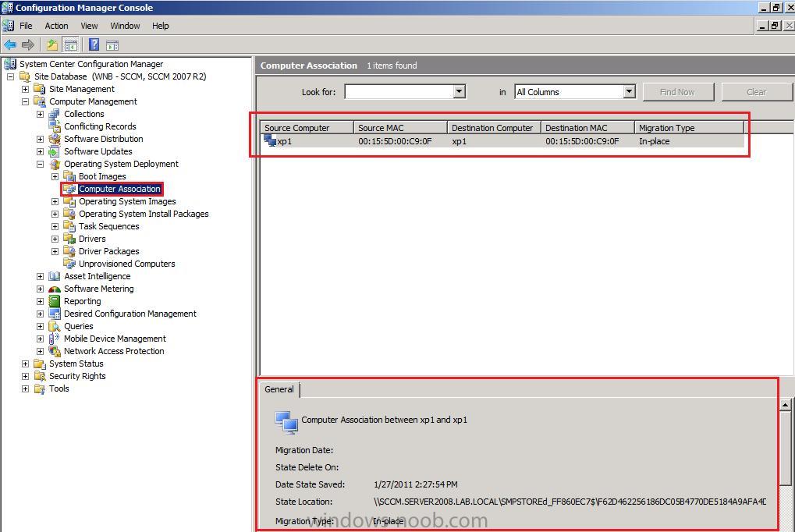The width and height of the screenshot is (795, 532).
Task: Click the Reporting icon
Action: tap(55, 301)
